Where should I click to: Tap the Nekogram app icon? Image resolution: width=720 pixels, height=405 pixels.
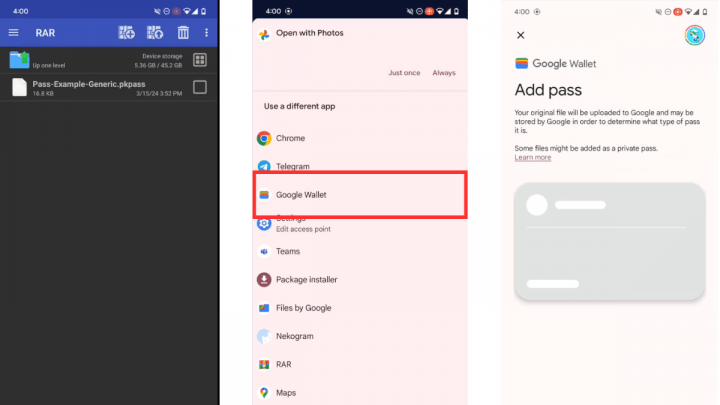click(x=264, y=336)
